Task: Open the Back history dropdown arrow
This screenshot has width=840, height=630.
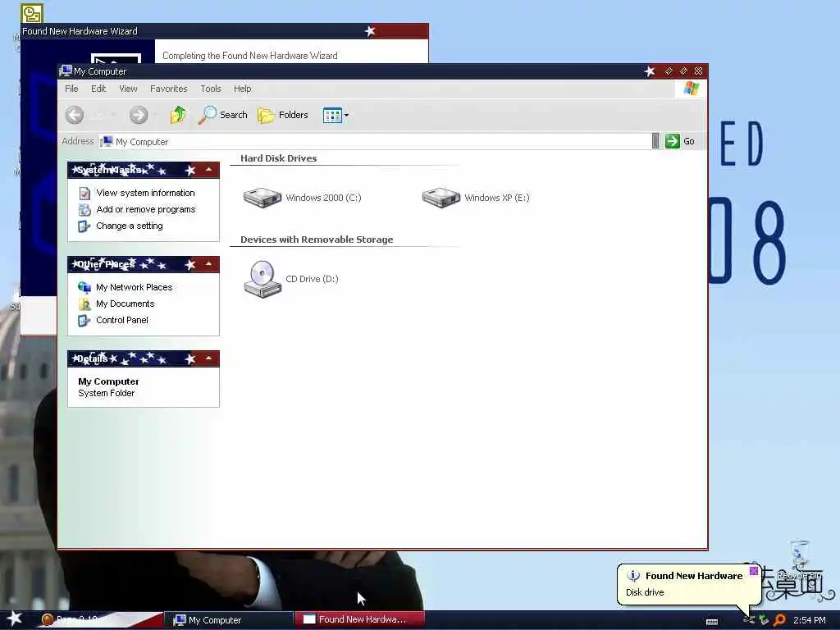Action: point(113,115)
